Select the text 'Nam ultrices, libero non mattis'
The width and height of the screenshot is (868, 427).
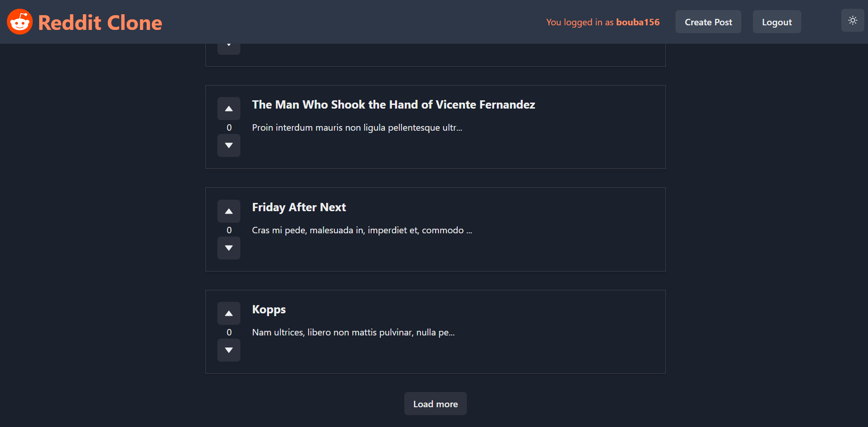pyautogui.click(x=315, y=332)
